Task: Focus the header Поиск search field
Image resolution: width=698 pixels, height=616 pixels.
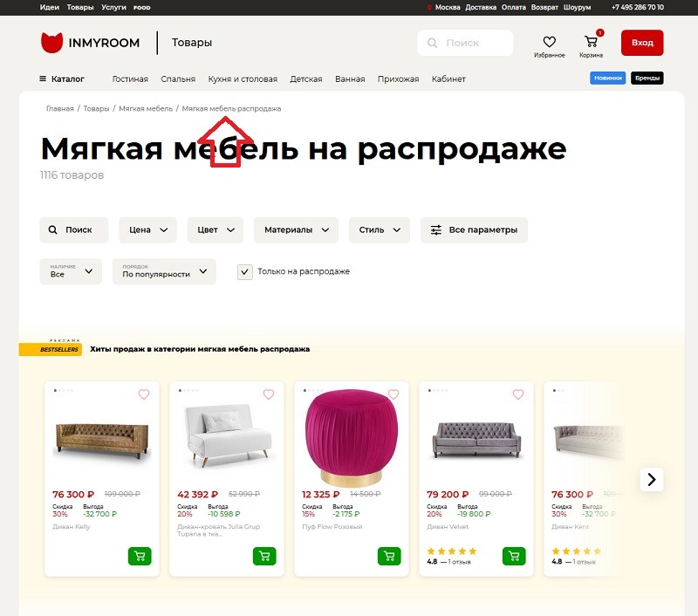Action: coord(465,43)
